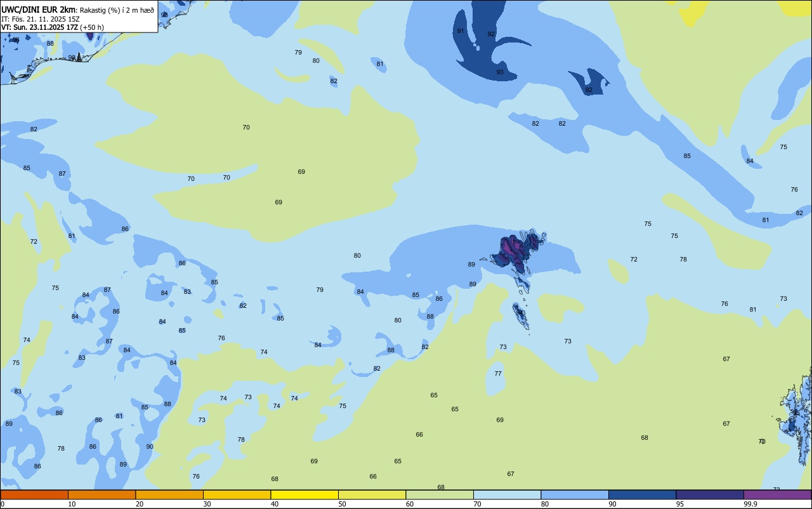Click the '20' tick label on the color scale

click(x=140, y=504)
